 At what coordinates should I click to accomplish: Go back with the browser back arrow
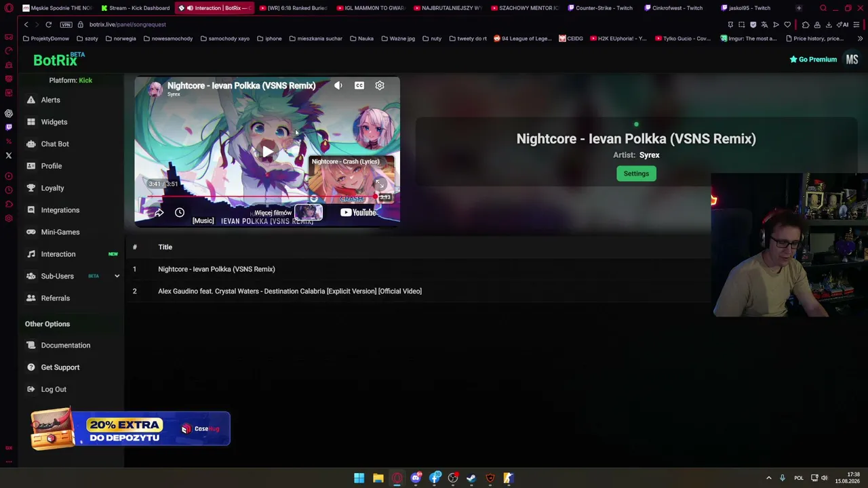26,24
